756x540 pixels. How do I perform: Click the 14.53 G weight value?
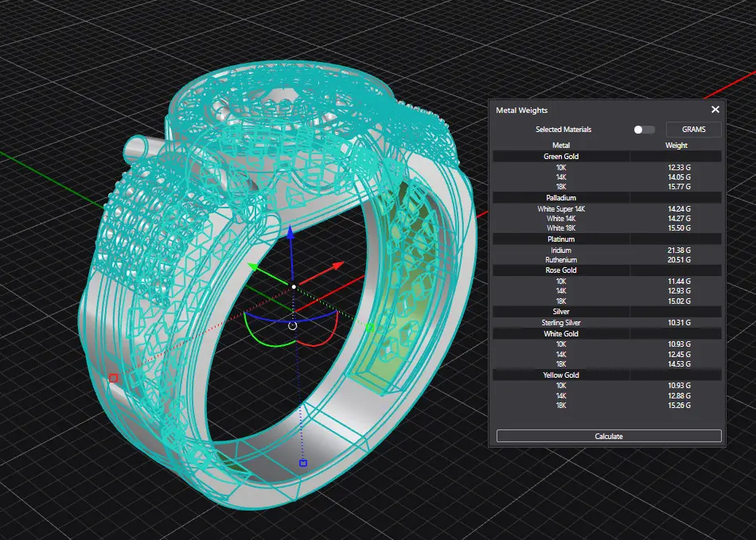pyautogui.click(x=679, y=363)
